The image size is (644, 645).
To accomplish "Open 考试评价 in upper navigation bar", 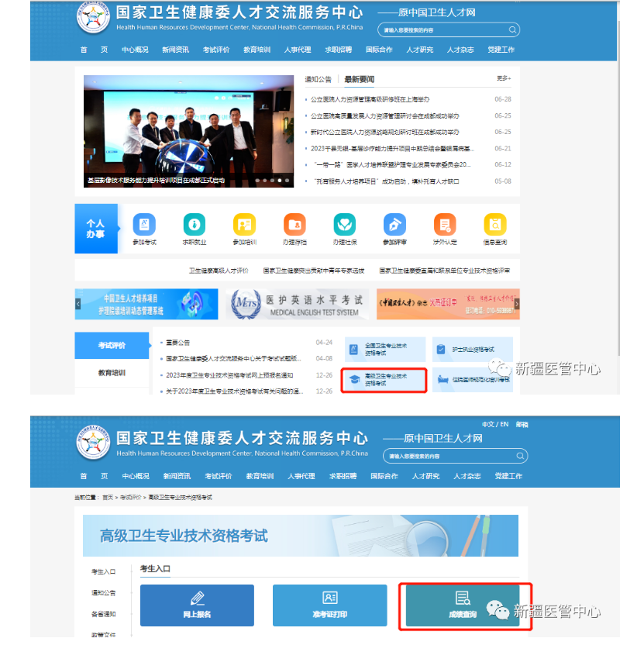I will pyautogui.click(x=216, y=50).
